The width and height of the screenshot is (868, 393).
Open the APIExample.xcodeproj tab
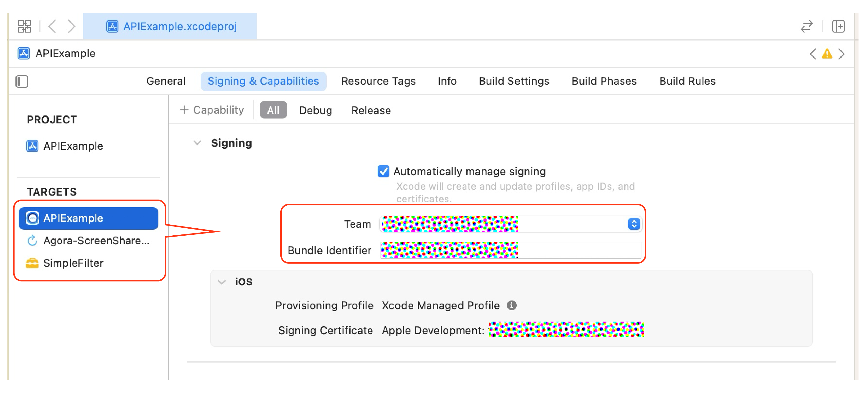tap(170, 26)
